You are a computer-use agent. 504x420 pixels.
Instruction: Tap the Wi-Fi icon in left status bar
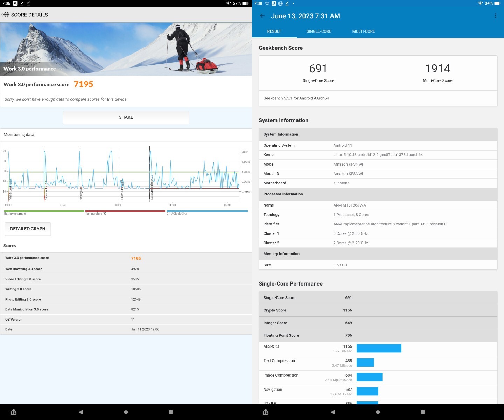click(x=228, y=3)
